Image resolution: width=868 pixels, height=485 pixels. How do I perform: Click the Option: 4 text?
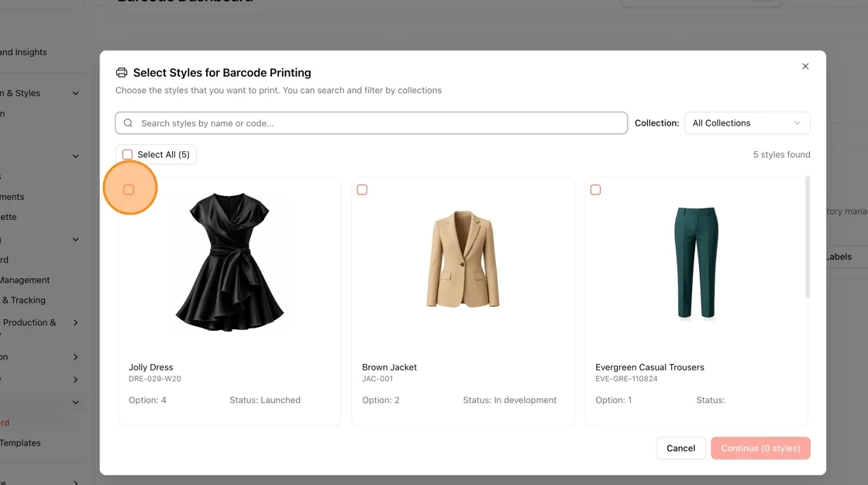pyautogui.click(x=147, y=400)
